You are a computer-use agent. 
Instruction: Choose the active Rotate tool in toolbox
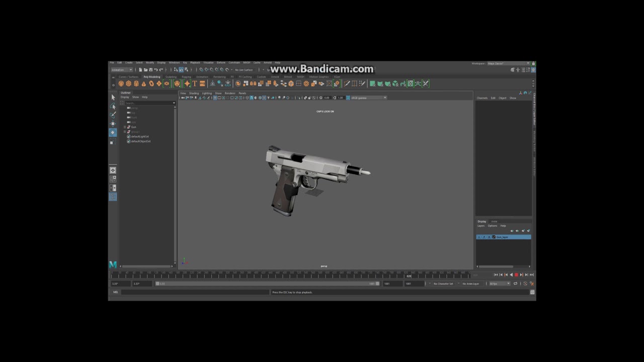[x=113, y=132]
